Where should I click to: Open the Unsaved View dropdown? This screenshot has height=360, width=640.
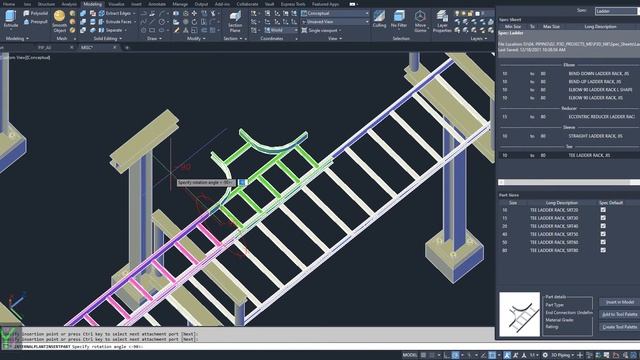335,22
